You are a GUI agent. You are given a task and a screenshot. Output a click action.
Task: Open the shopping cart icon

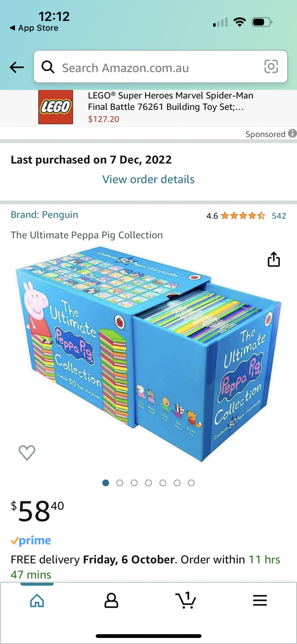pos(186,600)
